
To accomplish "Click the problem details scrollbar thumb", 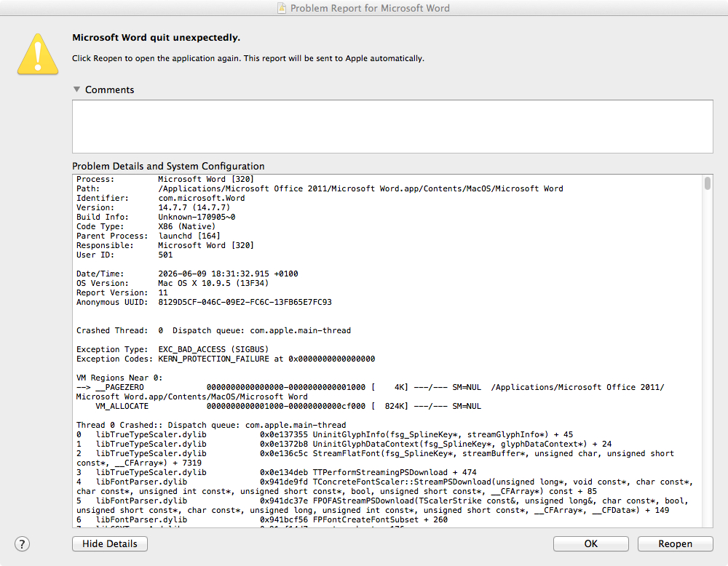I will coord(707,183).
